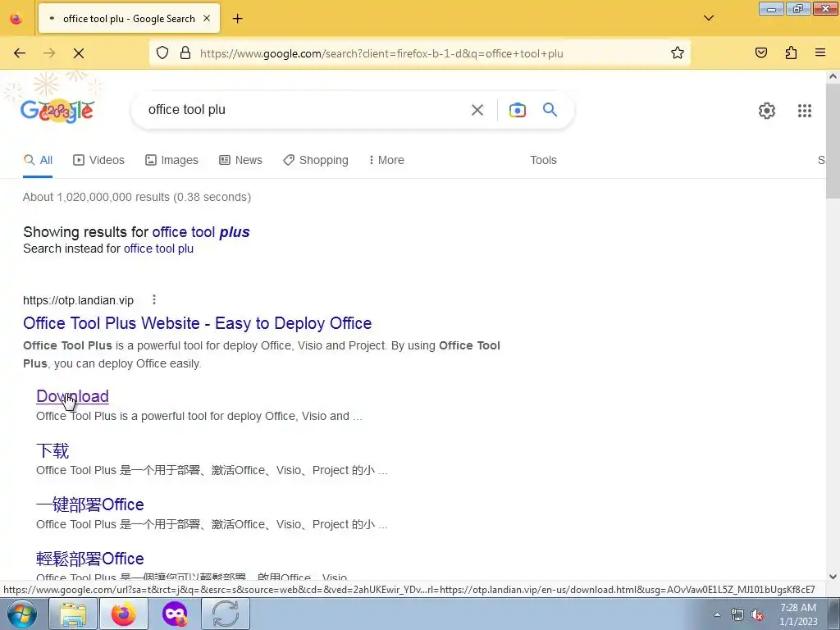Stop loading page with the X button
840x630 pixels.
click(x=78, y=53)
